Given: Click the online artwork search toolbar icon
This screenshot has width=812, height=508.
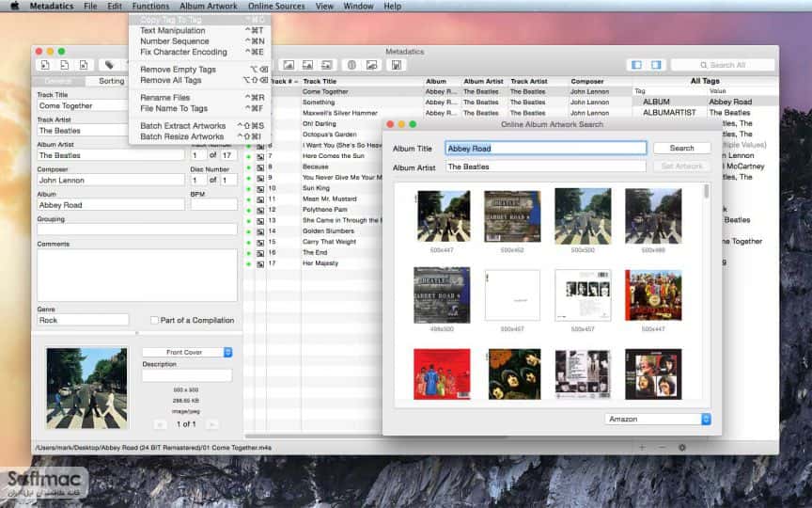Looking at the screenshot, I should pyautogui.click(x=371, y=65).
